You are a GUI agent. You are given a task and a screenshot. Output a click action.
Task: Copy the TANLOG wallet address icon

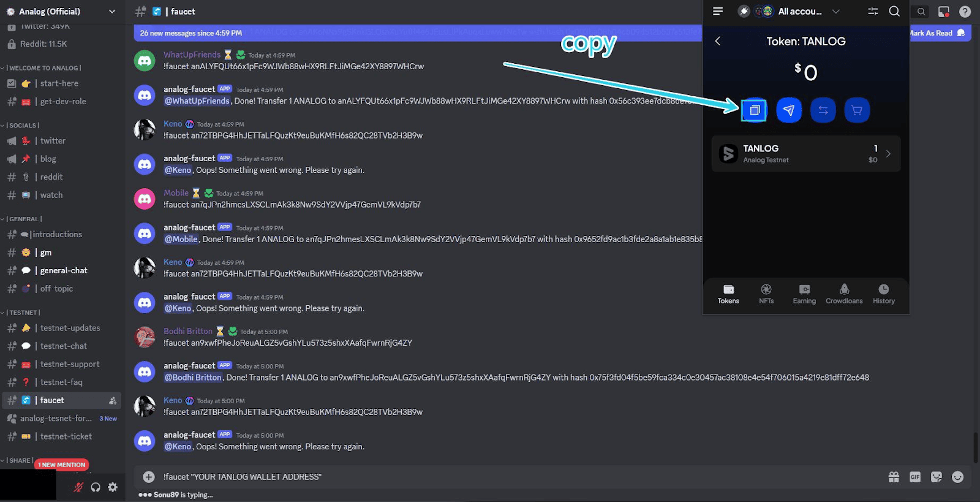click(x=754, y=110)
